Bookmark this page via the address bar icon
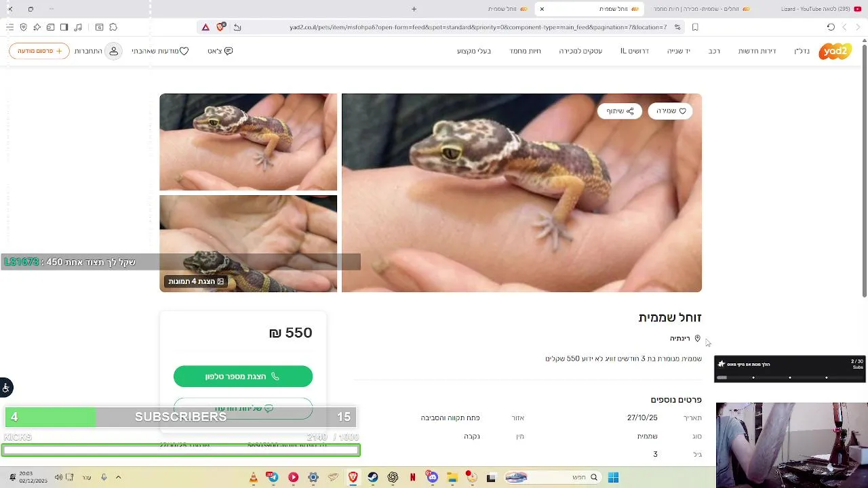The width and height of the screenshot is (868, 488). [695, 27]
